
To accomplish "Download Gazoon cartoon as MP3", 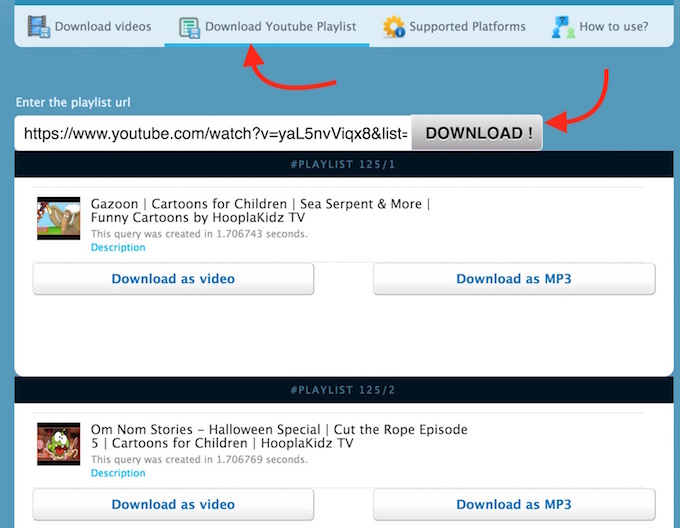I will coord(514,279).
